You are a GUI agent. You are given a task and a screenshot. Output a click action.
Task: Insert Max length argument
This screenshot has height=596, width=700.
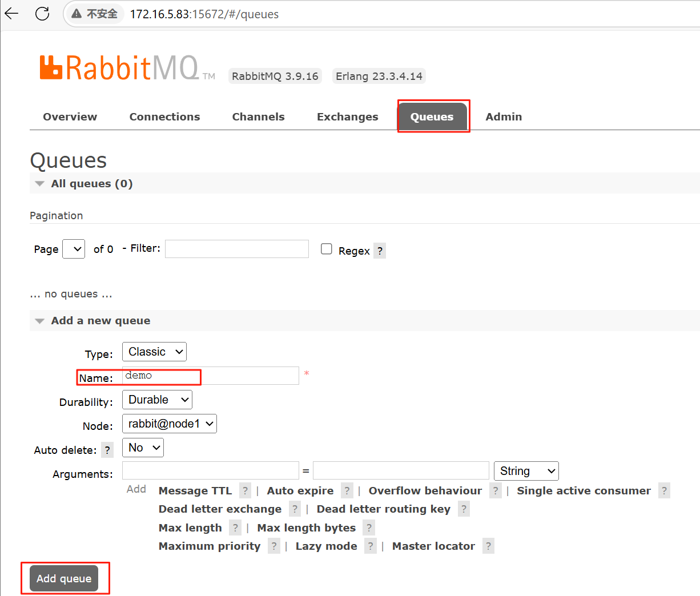click(190, 527)
